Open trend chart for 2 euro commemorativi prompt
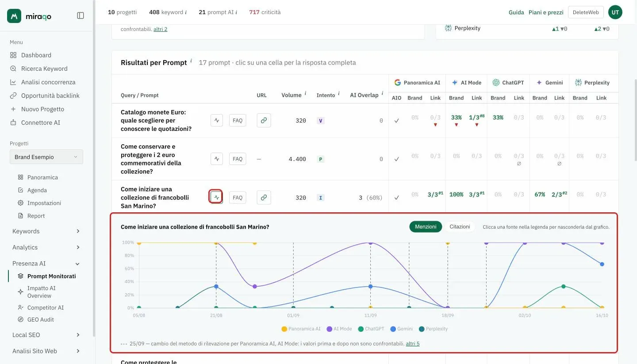 216,159
